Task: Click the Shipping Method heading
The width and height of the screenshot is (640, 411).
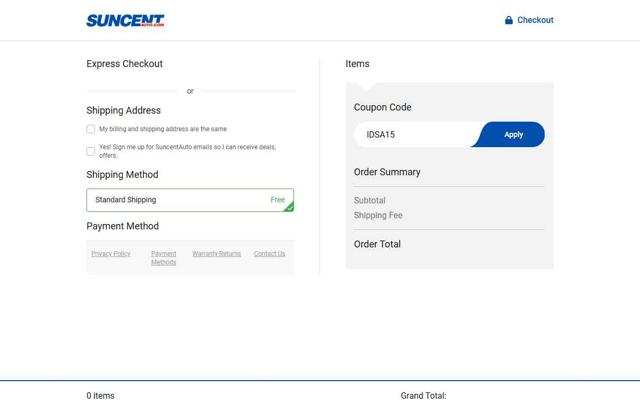Action: (x=122, y=175)
